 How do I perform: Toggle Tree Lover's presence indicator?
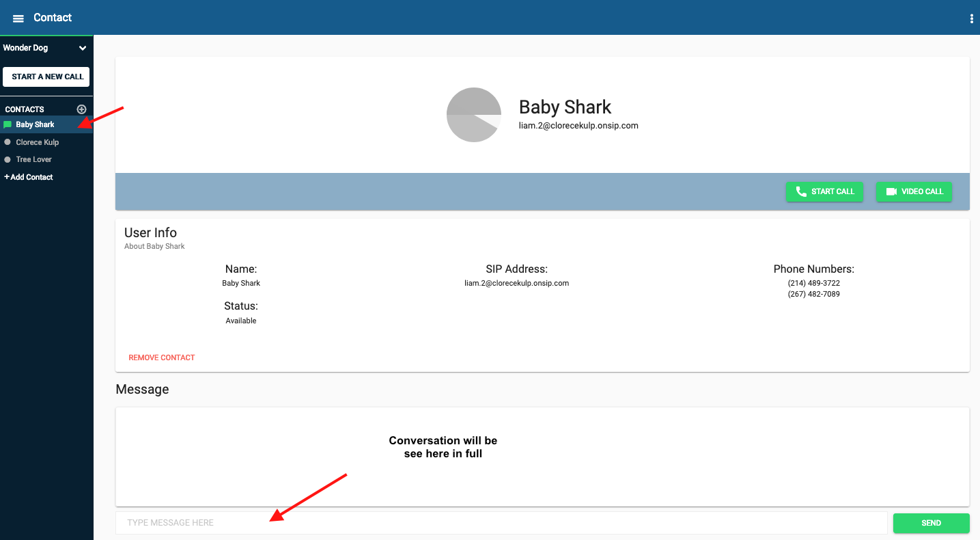click(x=7, y=159)
